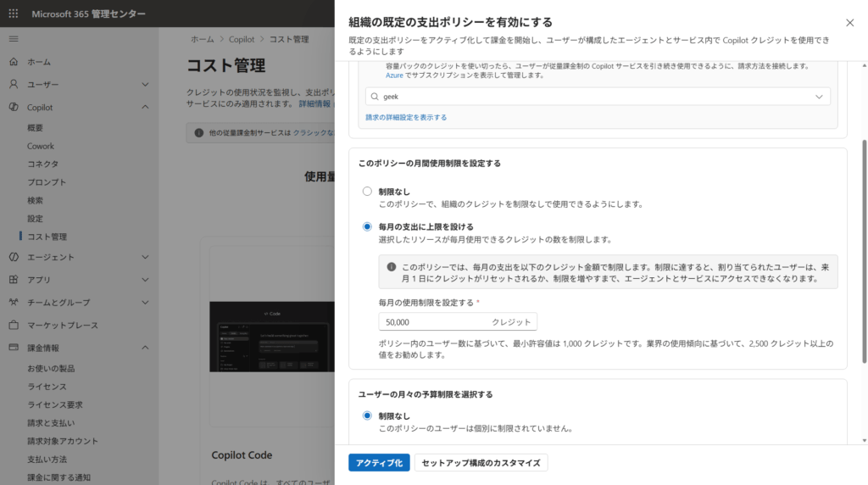Click Microsoft 365 管理センター title
This screenshot has height=485, width=868.
coord(88,14)
